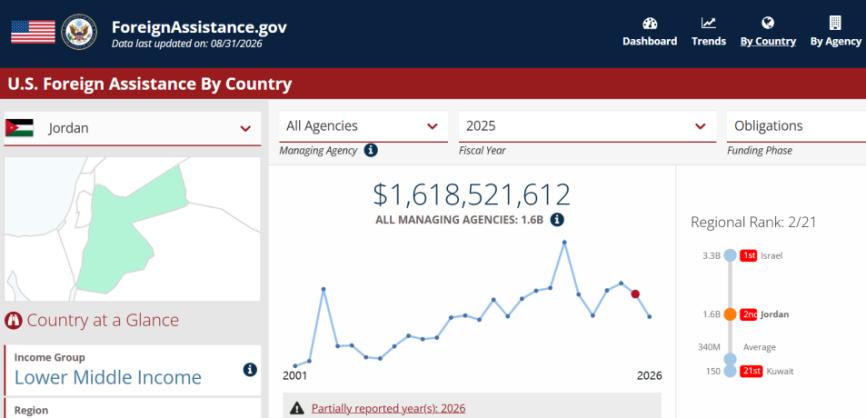Click the red selected-year point on chart
The height and width of the screenshot is (418, 866).
[x=635, y=294]
